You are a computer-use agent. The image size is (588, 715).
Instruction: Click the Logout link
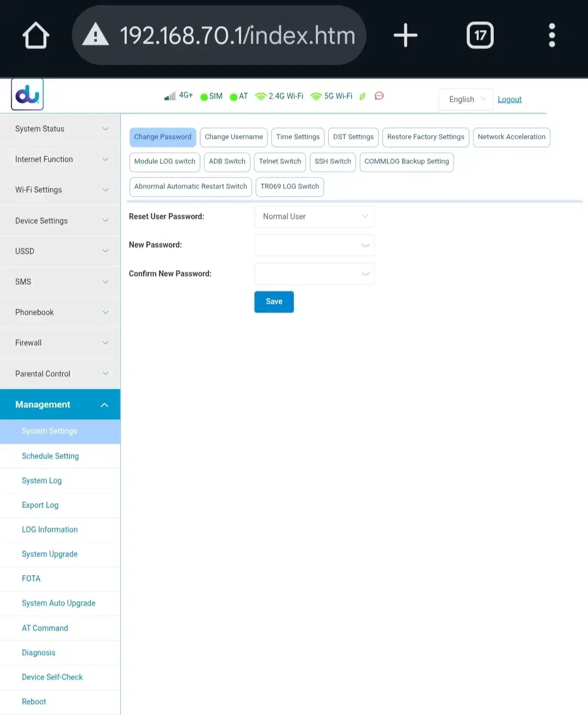[510, 100]
